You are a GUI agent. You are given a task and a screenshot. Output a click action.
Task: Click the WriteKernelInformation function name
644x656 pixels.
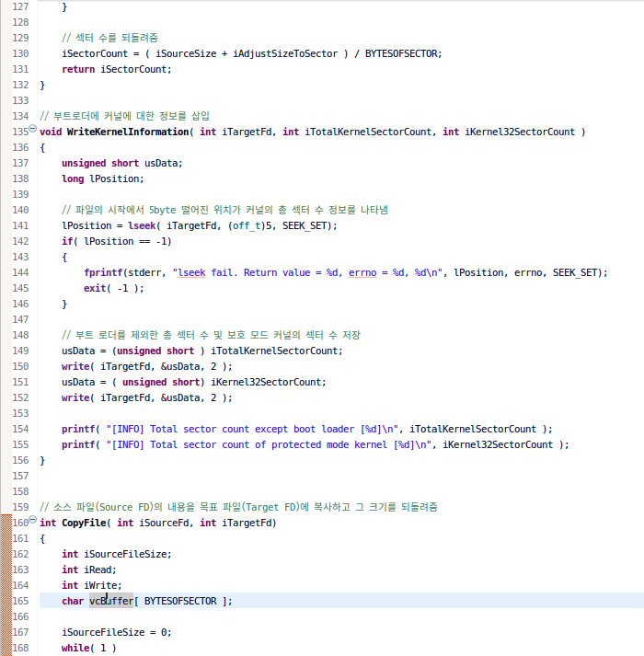128,132
